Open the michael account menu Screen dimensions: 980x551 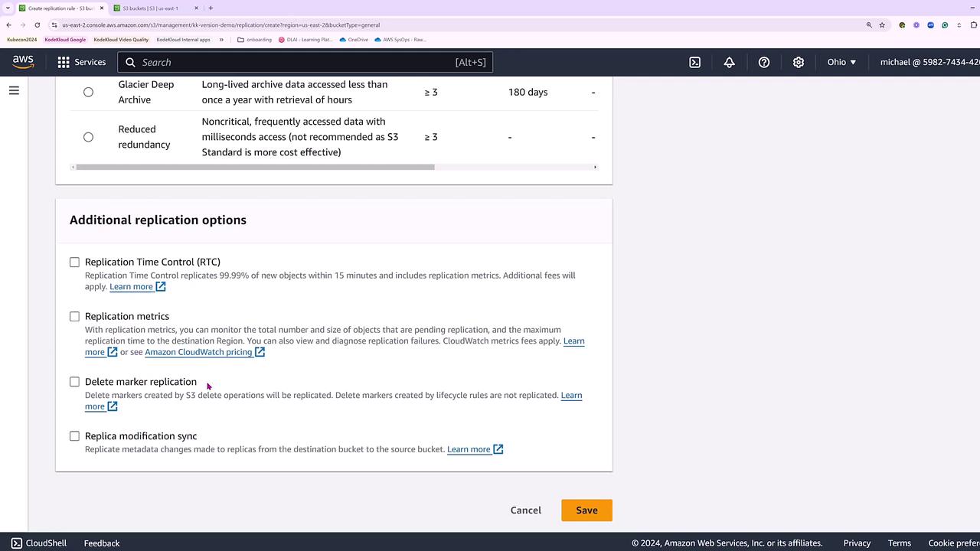point(929,62)
